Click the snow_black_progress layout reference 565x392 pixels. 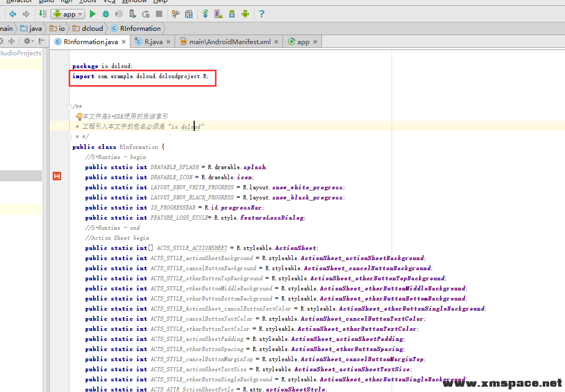click(x=308, y=197)
